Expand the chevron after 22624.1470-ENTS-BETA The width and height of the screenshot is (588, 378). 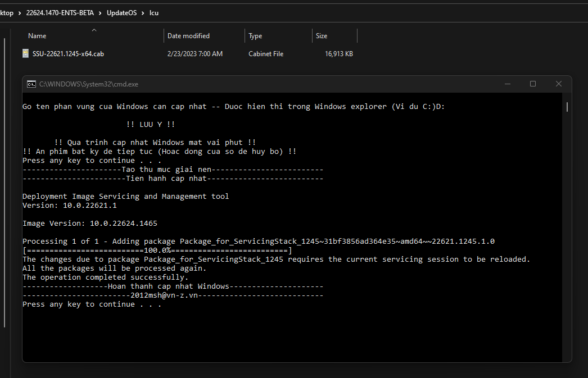[100, 13]
